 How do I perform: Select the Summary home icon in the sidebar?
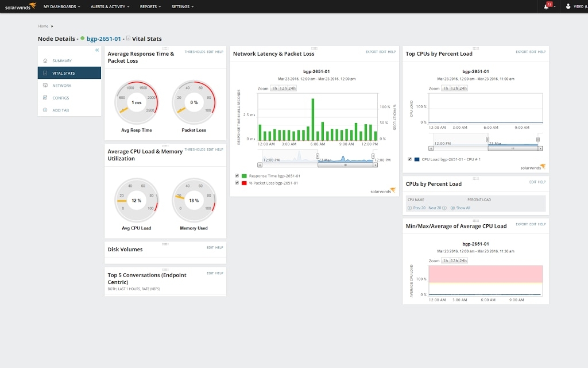point(45,60)
